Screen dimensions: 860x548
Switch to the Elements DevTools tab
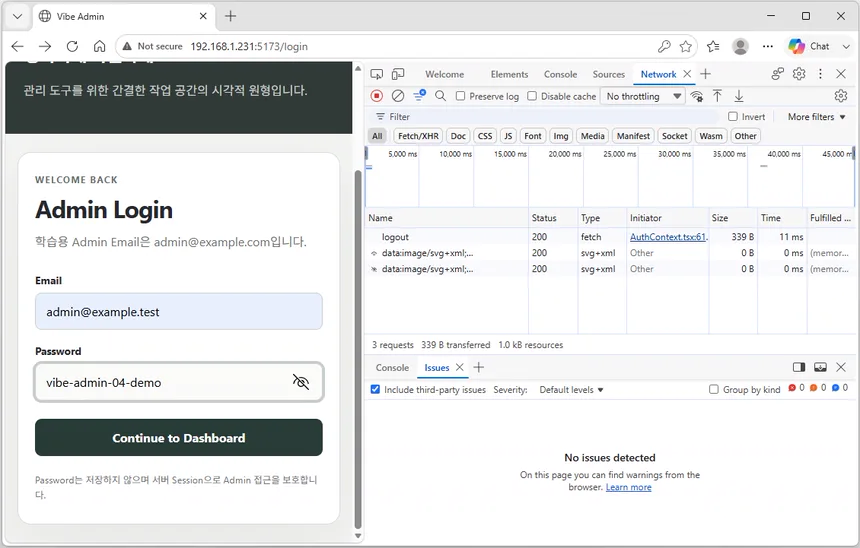point(509,75)
